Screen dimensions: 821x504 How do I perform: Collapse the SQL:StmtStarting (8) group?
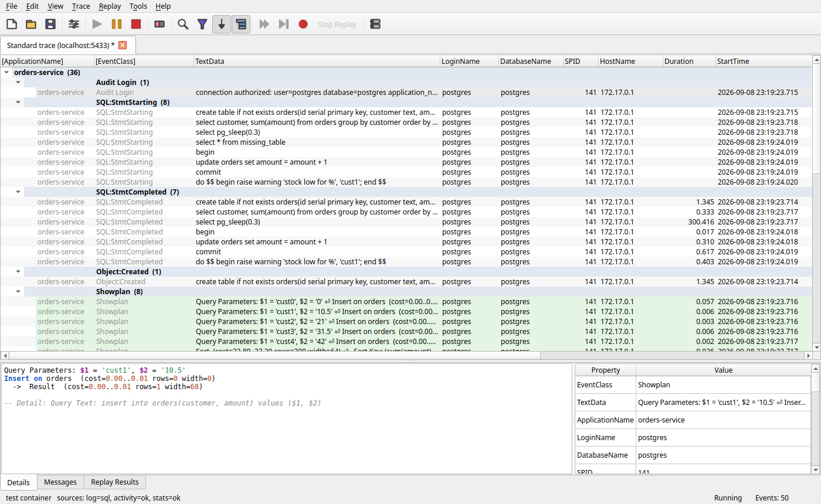pyautogui.click(x=18, y=103)
